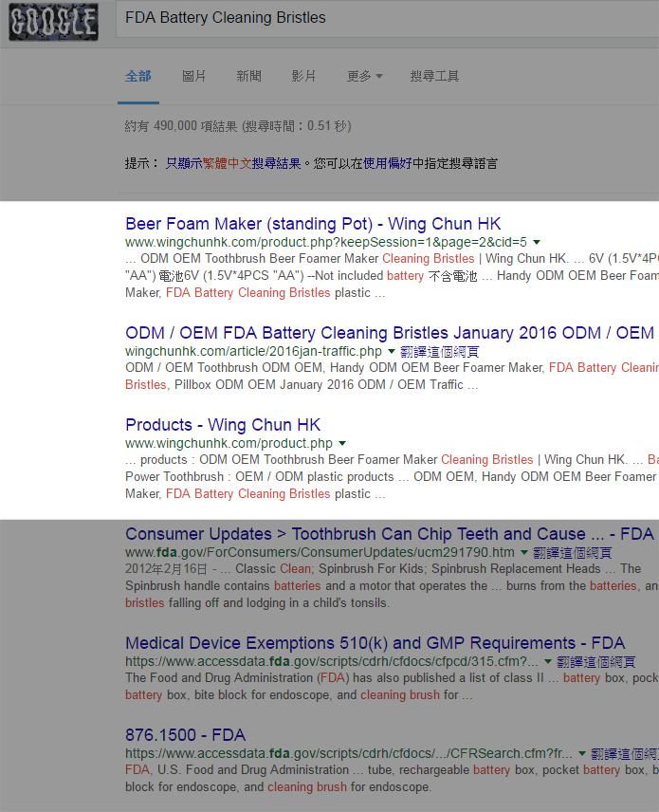Expand arrow beside www.wingchunhk.com/product.php URL
This screenshot has width=659, height=812.
tap(342, 444)
